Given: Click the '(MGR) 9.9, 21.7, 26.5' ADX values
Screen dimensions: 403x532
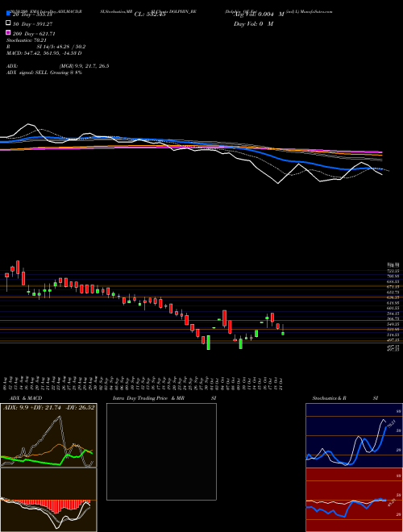Looking at the screenshot, I should pos(84,66).
